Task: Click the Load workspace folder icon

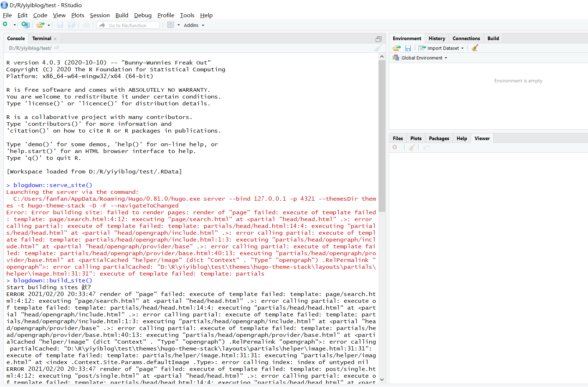Action: [x=396, y=48]
